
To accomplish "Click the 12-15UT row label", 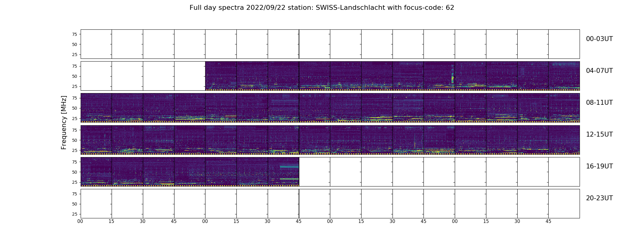I will pyautogui.click(x=599, y=134).
